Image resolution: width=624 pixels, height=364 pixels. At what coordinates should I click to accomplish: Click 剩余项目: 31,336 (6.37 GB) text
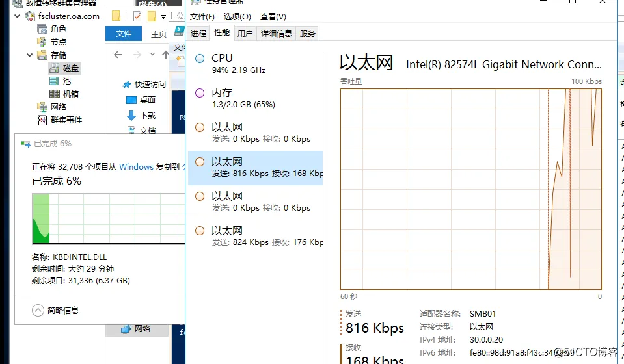(x=81, y=281)
